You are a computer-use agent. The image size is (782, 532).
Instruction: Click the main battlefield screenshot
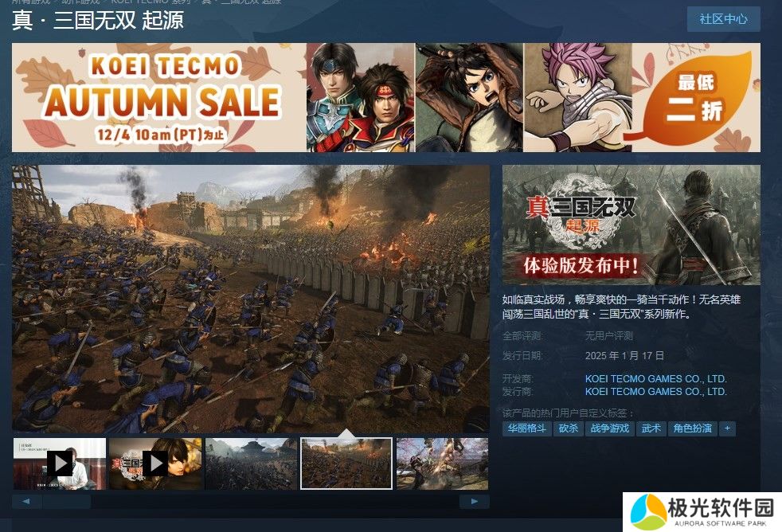(x=251, y=299)
